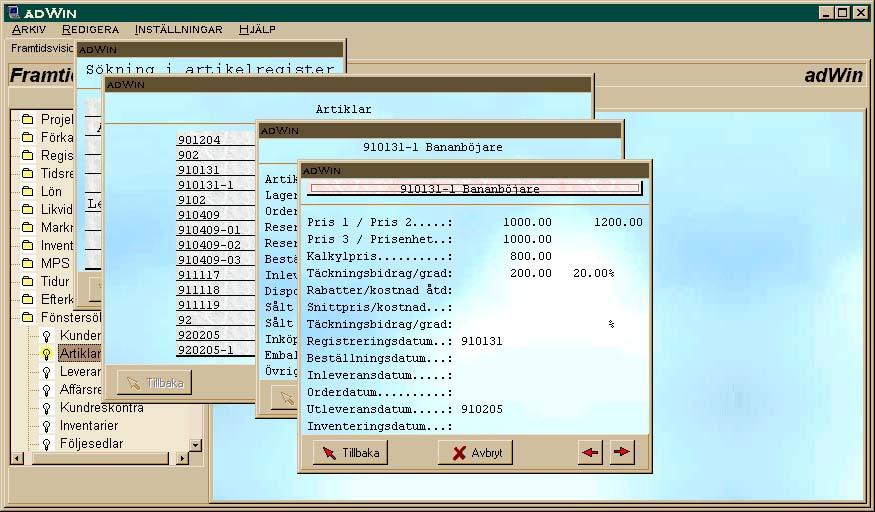Select article 910131 in Artiklar list
The width and height of the screenshot is (875, 512).
[215, 170]
